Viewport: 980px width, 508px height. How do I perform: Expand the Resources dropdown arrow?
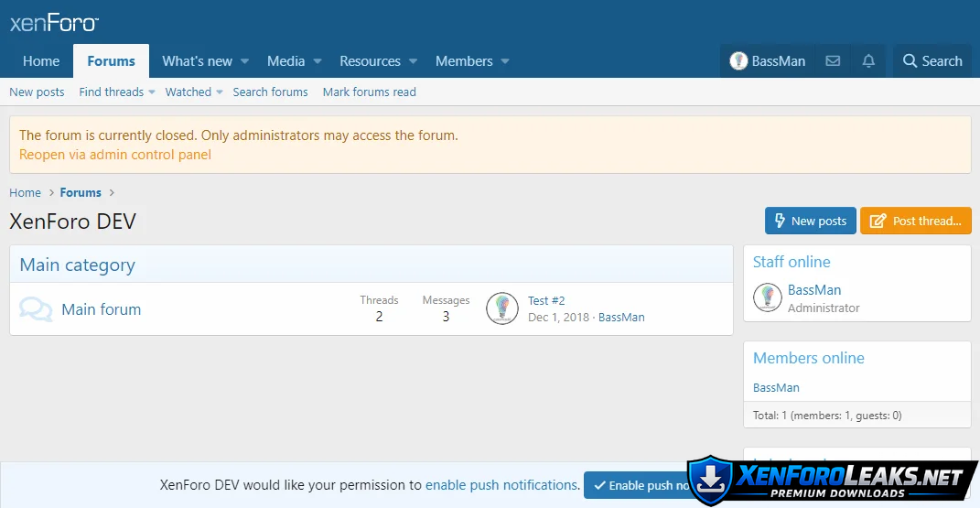coord(413,61)
